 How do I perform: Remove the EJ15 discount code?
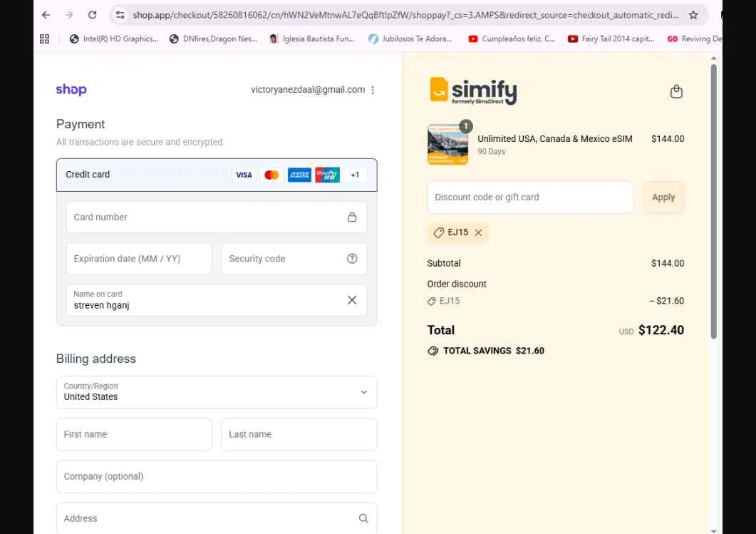[478, 232]
